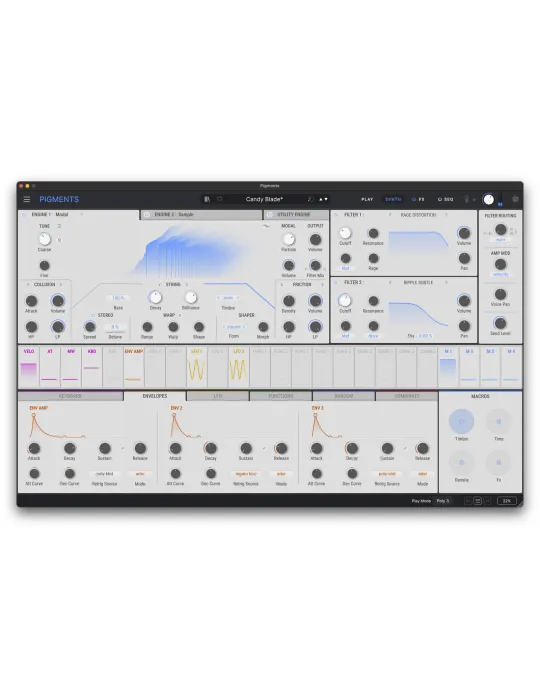This screenshot has width=540, height=700.
Task: Click the sound design tips lightbulb
Action: point(467,200)
